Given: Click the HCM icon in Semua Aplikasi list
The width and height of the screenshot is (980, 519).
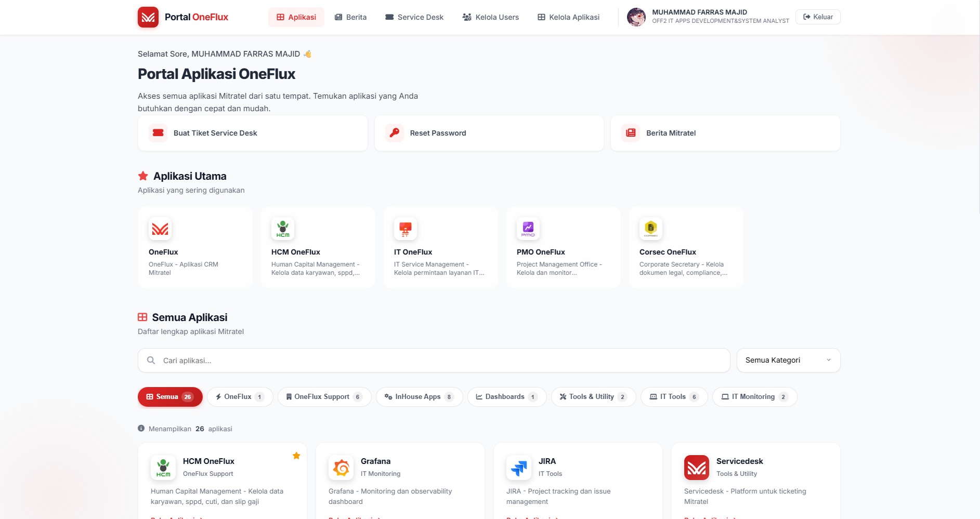Looking at the screenshot, I should [163, 468].
